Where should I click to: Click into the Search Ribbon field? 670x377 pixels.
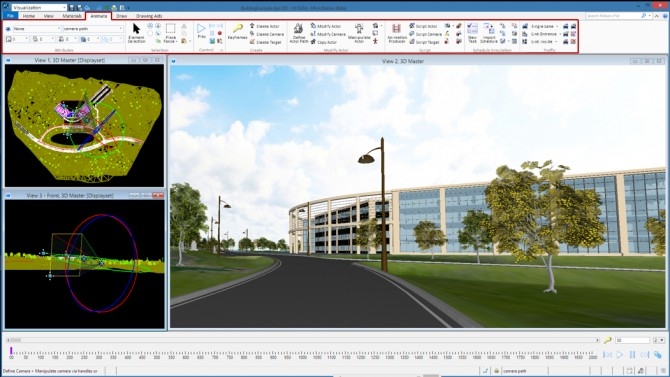pyautogui.click(x=616, y=16)
